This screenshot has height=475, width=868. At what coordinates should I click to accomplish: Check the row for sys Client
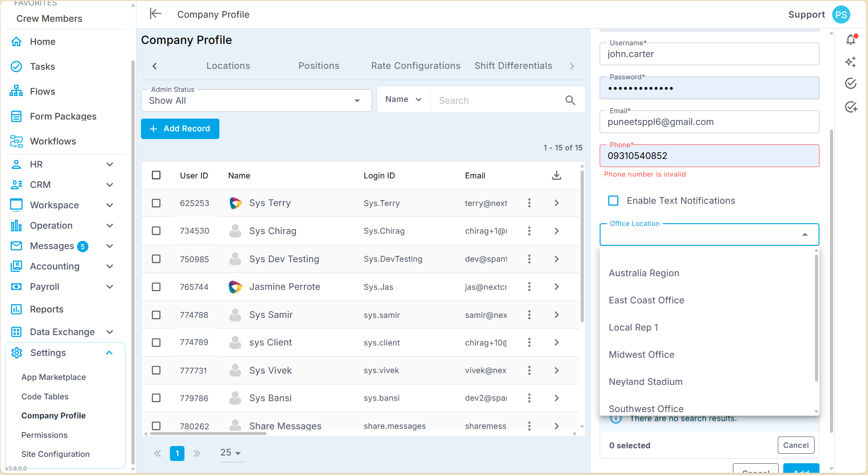pos(156,342)
